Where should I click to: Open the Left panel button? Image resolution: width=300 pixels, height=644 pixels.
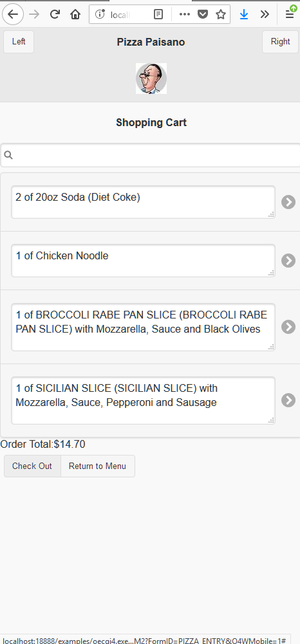(19, 41)
